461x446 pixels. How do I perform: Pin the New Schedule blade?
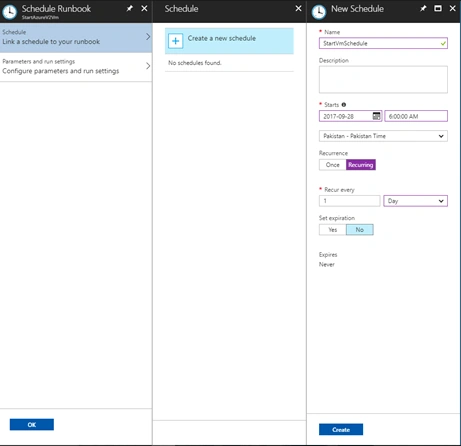[423, 8]
